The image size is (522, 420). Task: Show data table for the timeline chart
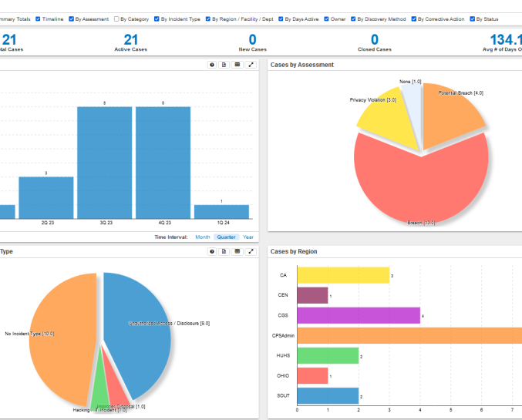point(237,66)
